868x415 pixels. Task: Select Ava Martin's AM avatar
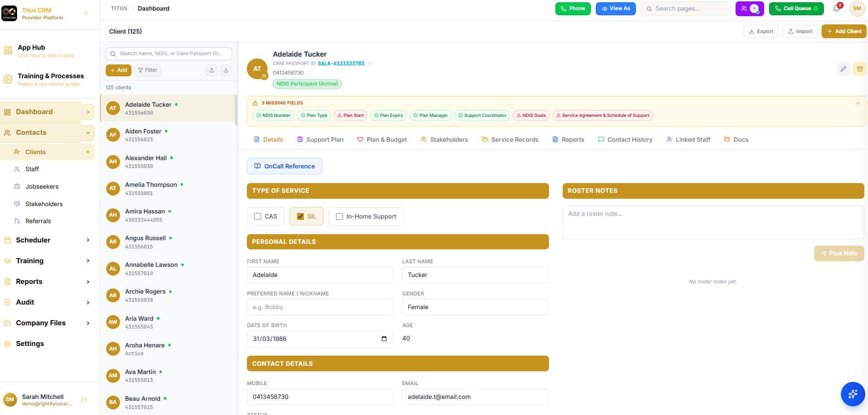click(113, 376)
